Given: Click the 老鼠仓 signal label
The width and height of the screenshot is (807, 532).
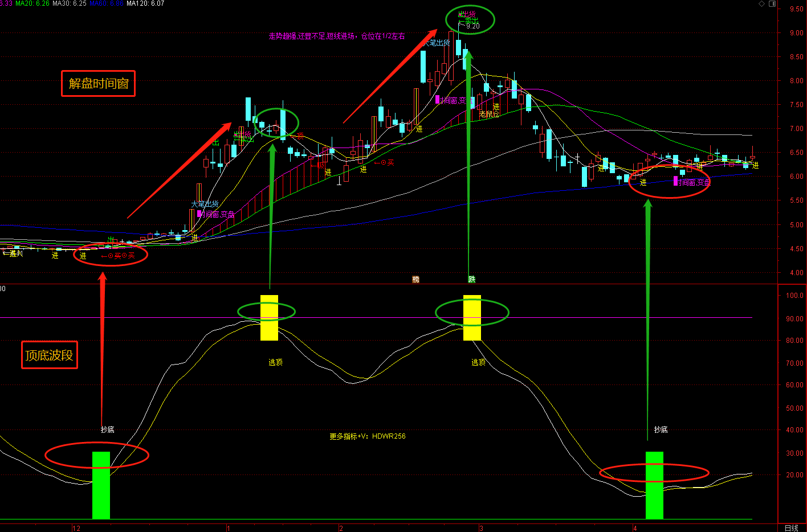Looking at the screenshot, I should (489, 114).
